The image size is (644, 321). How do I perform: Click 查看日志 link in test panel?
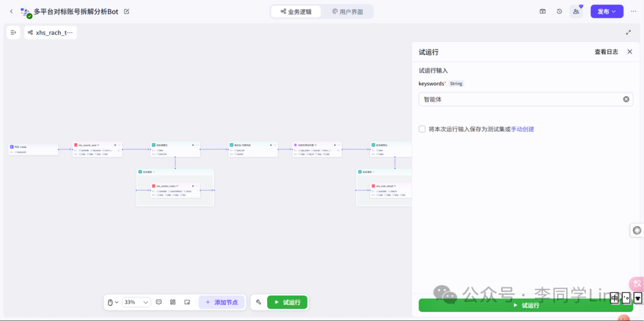[606, 52]
